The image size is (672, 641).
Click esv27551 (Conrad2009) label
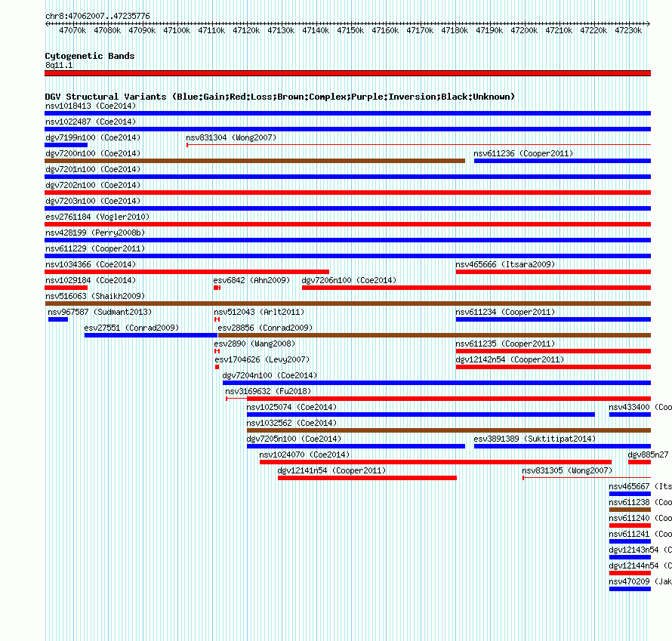131,328
